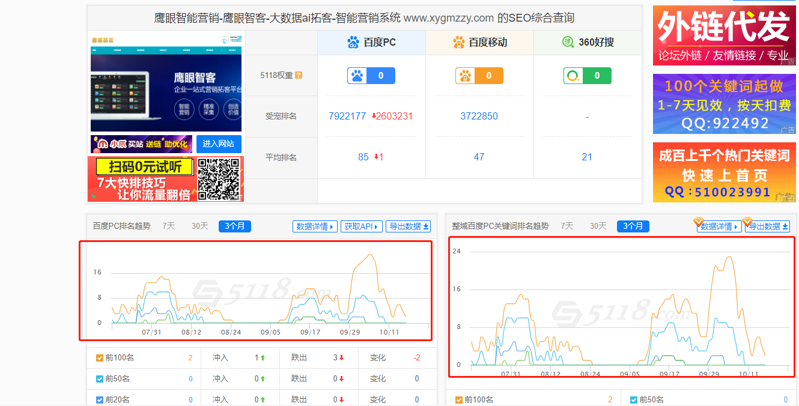The image size is (799, 406).
Task: Click the 5118权重 row label
Action: click(277, 75)
